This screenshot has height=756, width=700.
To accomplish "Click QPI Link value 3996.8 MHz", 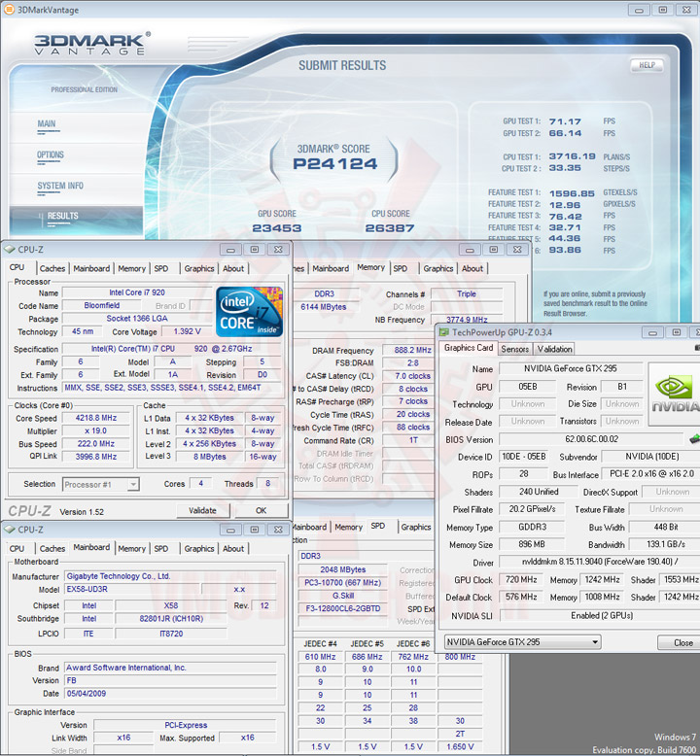I will pos(96,456).
